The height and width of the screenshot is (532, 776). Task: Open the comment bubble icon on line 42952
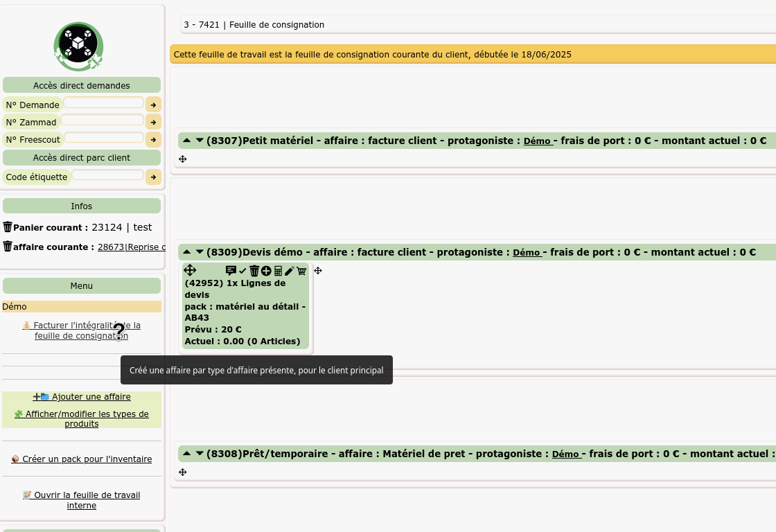coord(231,271)
